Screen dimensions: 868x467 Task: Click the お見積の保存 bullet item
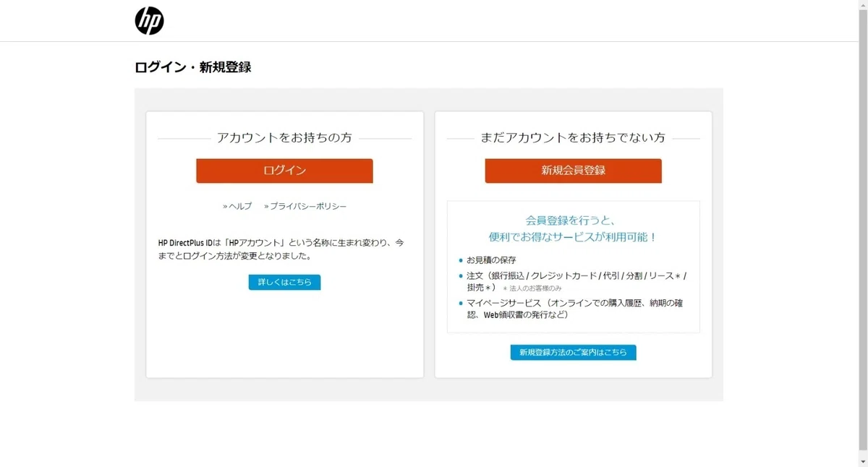point(491,260)
